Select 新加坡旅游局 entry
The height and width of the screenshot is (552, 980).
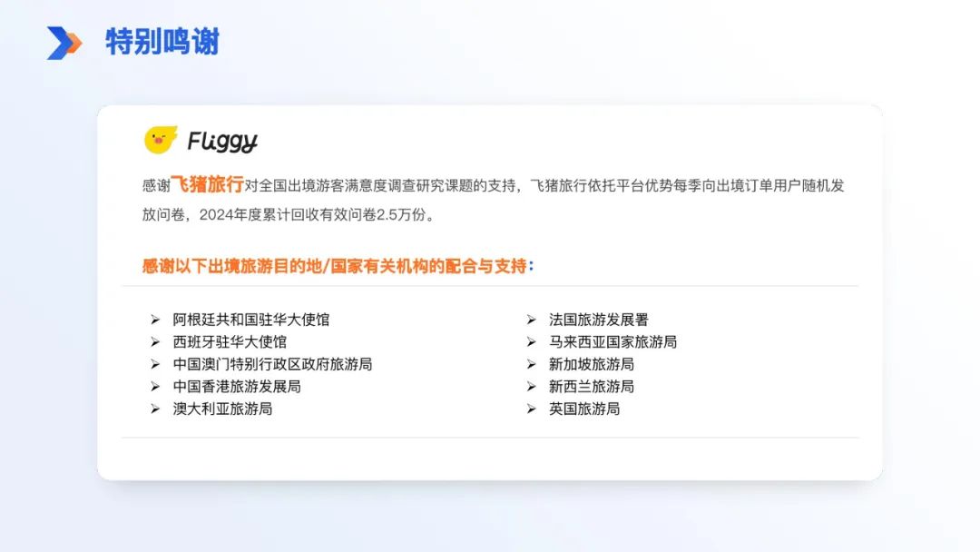pos(592,364)
